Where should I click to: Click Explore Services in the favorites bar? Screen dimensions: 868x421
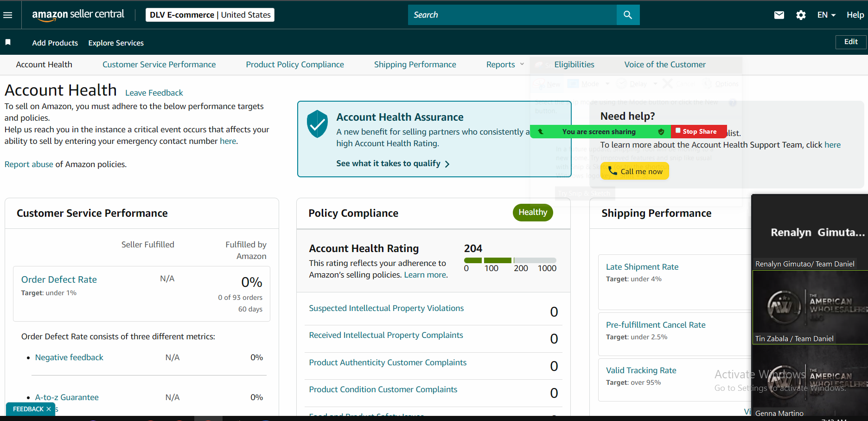116,43
